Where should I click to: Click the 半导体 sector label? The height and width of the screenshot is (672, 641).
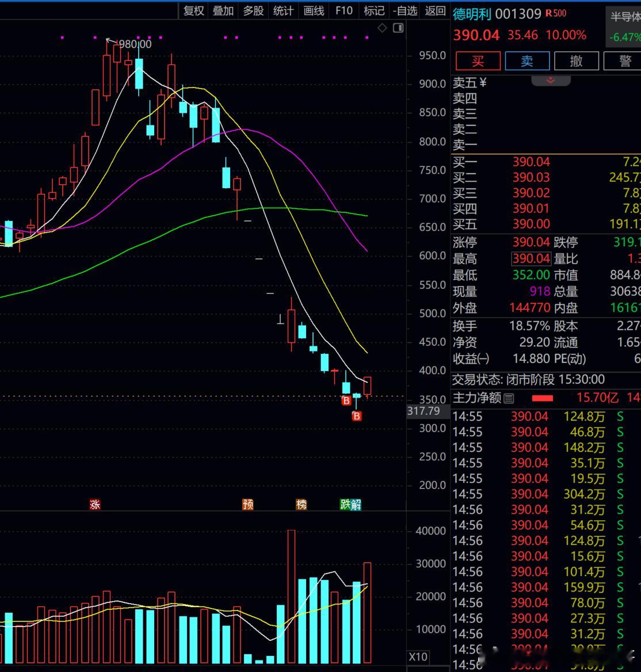pyautogui.click(x=625, y=17)
